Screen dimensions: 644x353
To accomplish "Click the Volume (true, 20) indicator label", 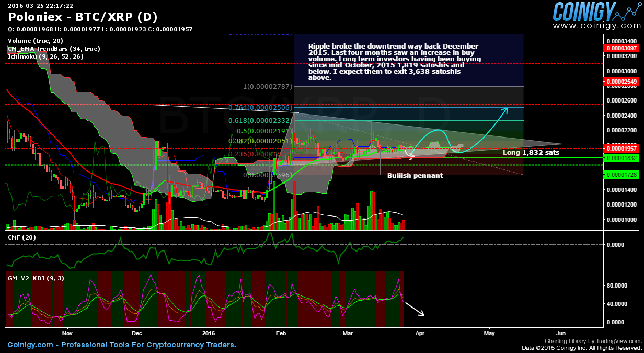I will click(35, 41).
